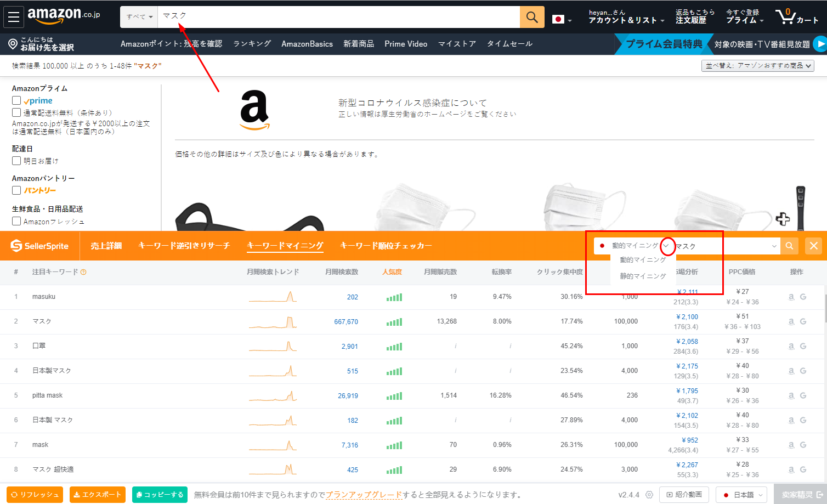Check 通常配送料無料 checkbox

pos(16,112)
